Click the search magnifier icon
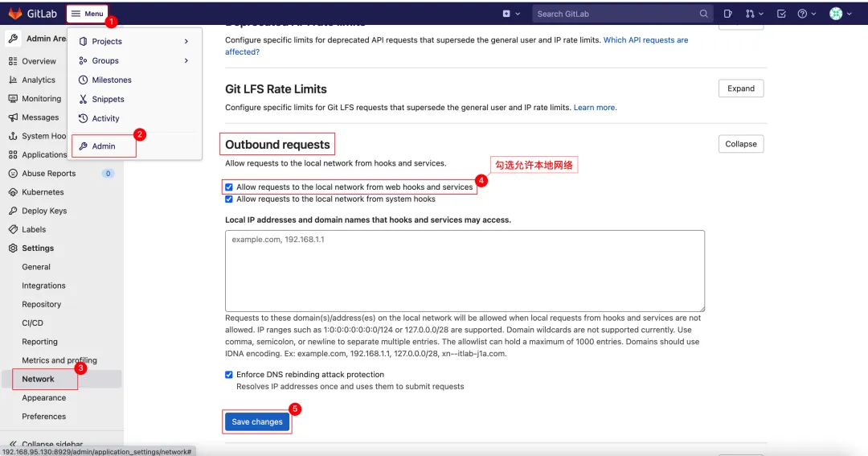 tap(703, 14)
